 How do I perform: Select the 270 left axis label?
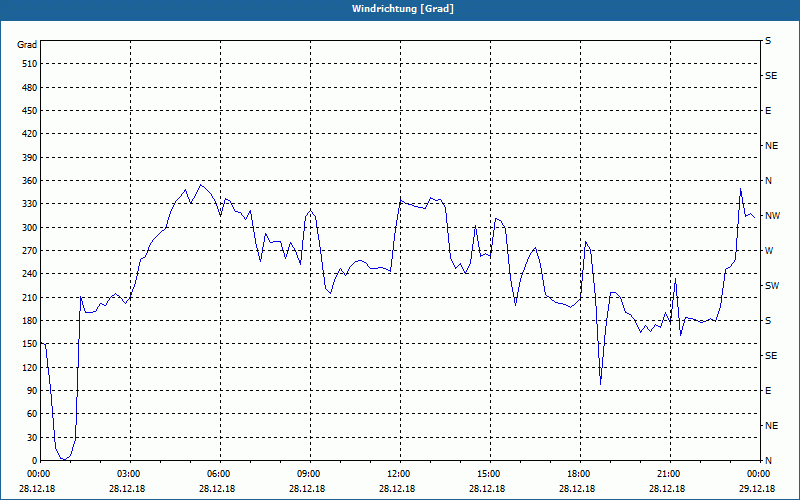(30, 251)
